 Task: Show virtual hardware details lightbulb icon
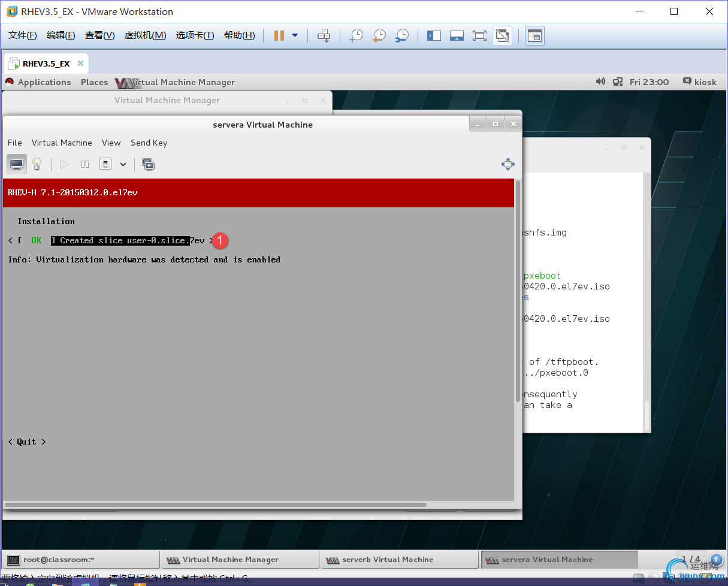point(37,164)
